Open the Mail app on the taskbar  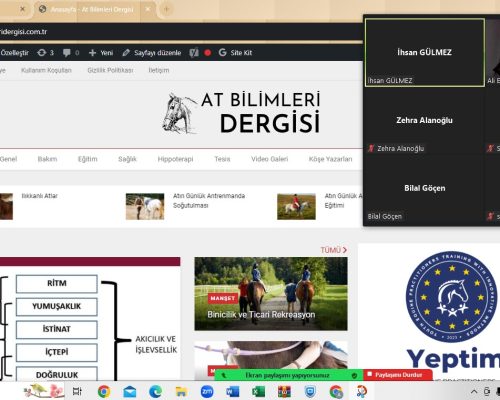tap(130, 391)
